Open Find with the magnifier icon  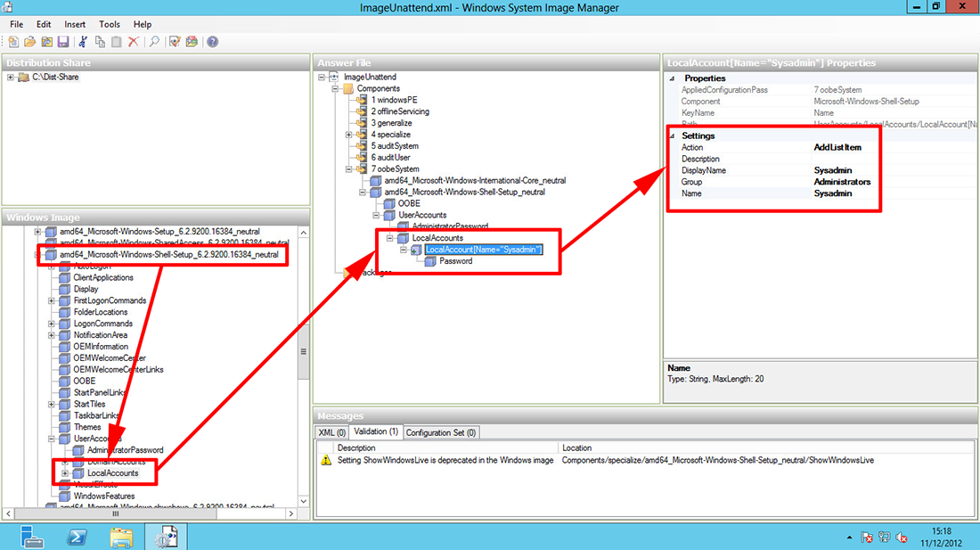click(154, 42)
